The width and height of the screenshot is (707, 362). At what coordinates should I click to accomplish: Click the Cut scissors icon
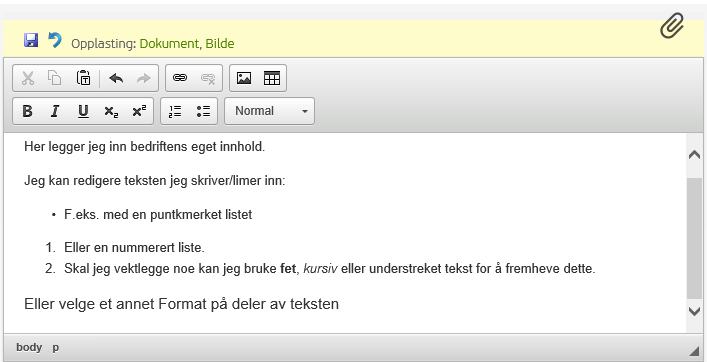[x=28, y=78]
